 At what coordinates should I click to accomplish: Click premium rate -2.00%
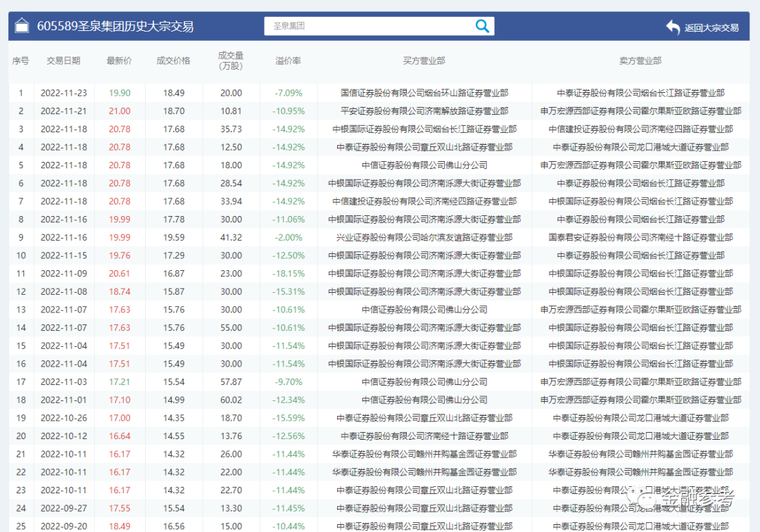point(289,237)
